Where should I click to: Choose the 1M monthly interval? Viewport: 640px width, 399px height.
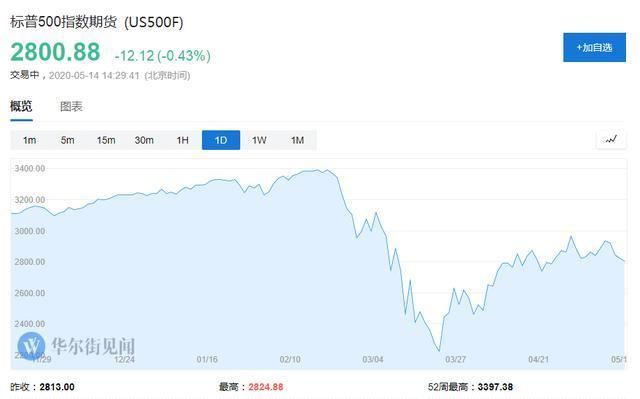click(x=298, y=140)
